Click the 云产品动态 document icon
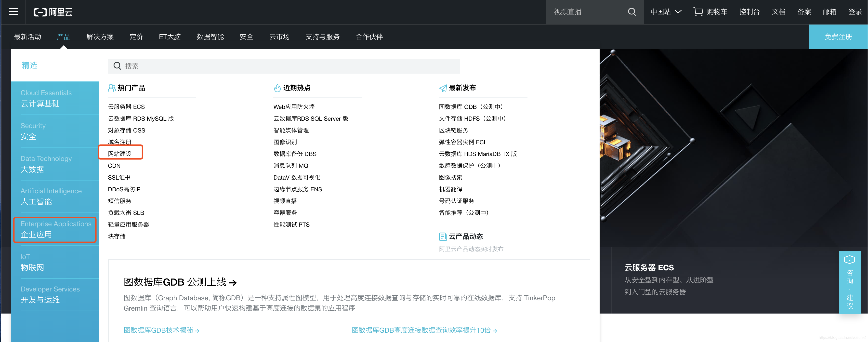 [x=443, y=237]
